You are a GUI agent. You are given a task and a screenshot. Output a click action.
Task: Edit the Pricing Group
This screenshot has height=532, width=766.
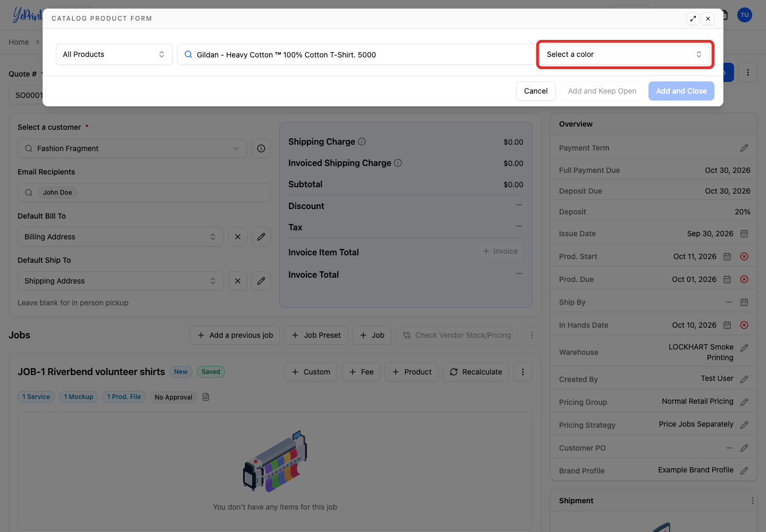744,402
